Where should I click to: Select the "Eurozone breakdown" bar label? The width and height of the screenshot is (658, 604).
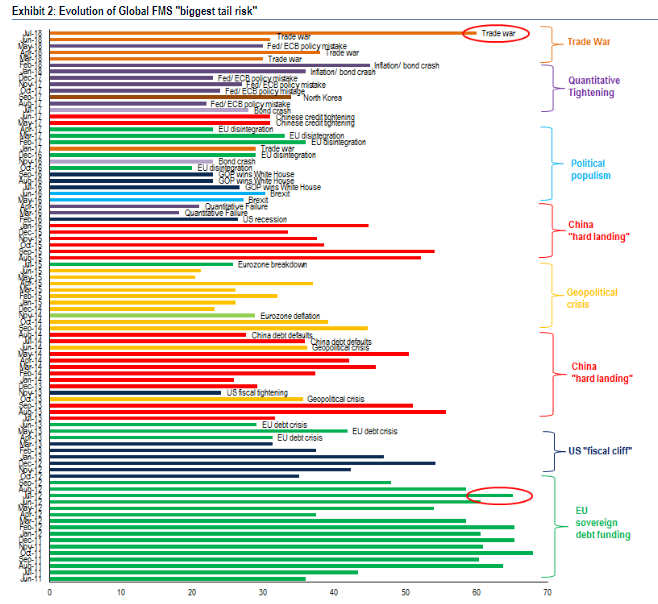[x=272, y=264]
